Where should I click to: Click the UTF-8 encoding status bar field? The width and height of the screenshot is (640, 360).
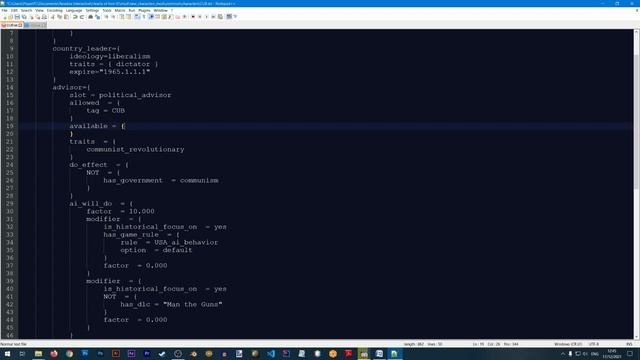[594, 344]
